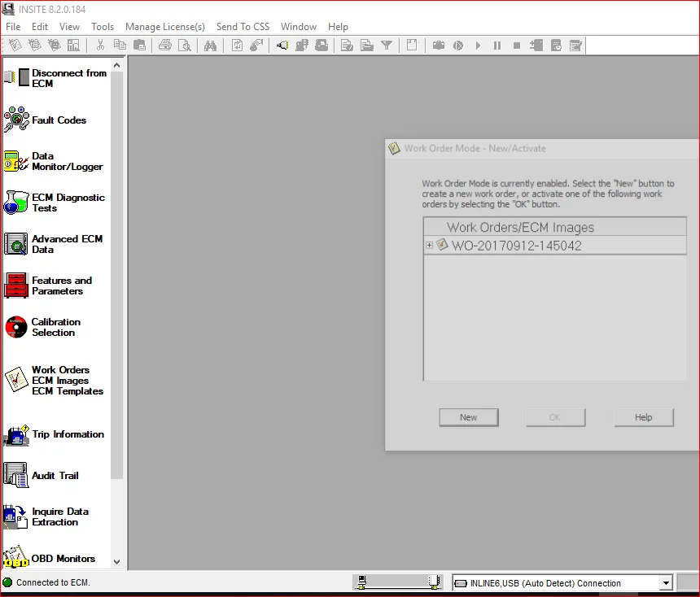Viewport: 700px width, 597px height.
Task: Click the Cut scissors toolbar icon
Action: [100, 45]
